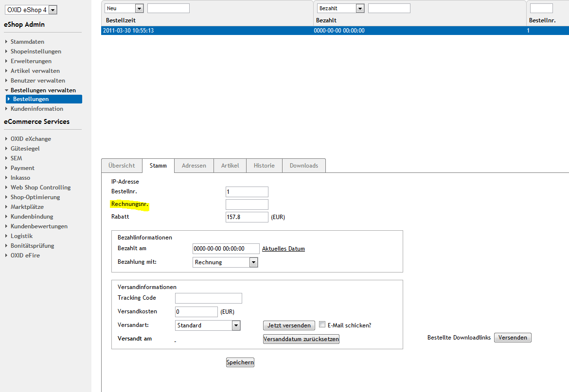Click the Rechnungsnr. input field
Screen dimensions: 569x392
point(247,205)
